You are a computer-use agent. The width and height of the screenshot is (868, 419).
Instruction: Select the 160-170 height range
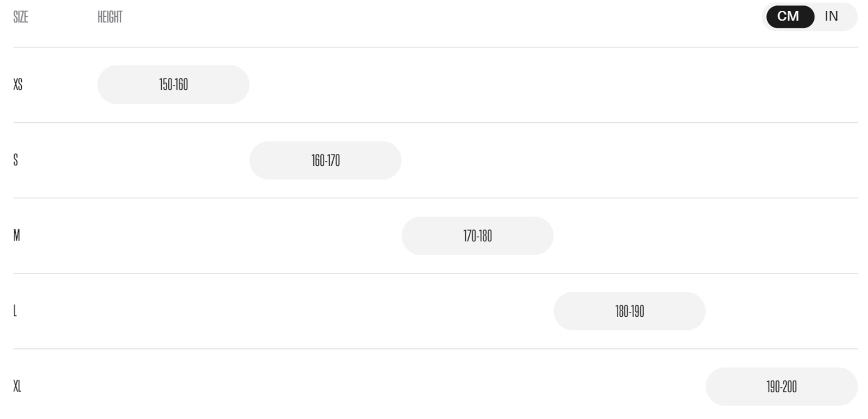tap(325, 160)
